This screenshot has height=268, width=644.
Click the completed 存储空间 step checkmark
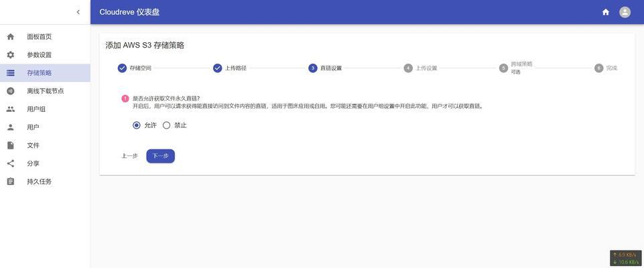(122, 68)
